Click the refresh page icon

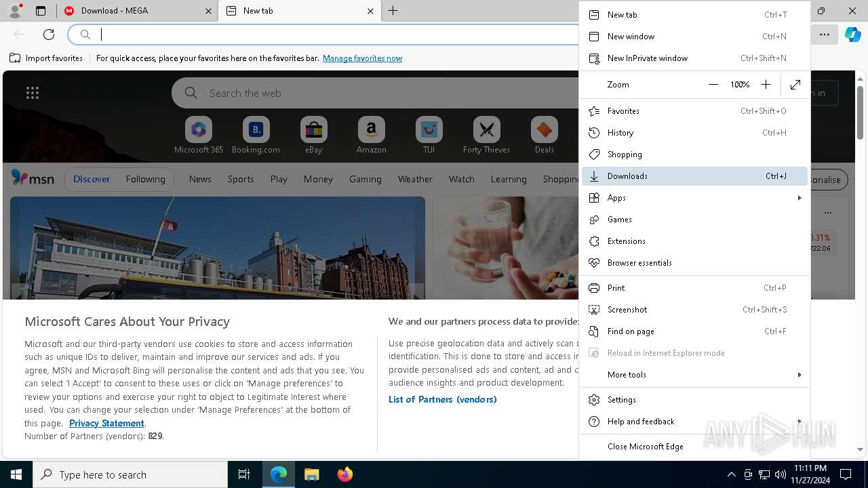coord(49,34)
